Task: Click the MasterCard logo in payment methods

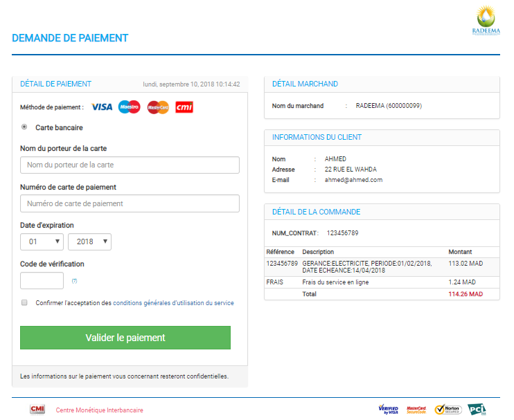Action: pos(158,107)
